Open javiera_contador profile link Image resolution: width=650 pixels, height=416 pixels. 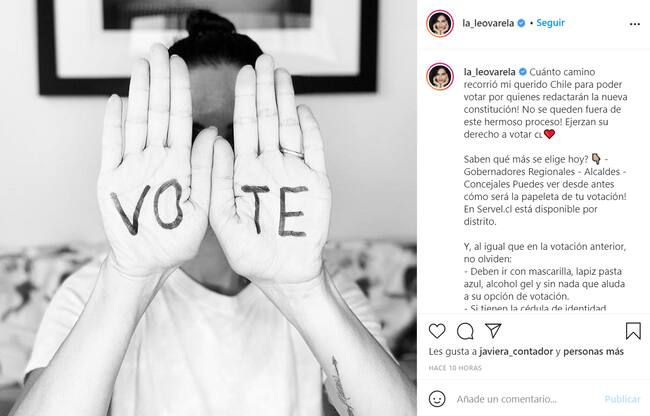[x=516, y=352]
